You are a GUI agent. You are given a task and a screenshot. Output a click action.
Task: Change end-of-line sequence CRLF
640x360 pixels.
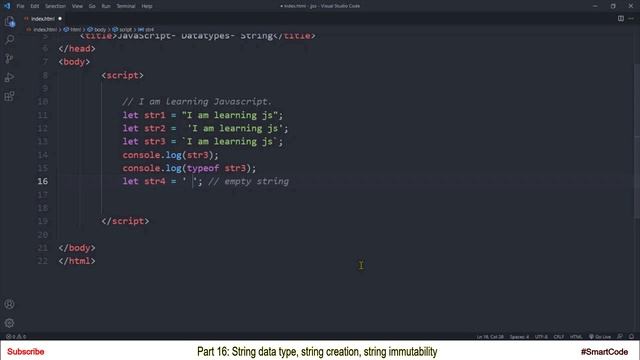point(558,337)
